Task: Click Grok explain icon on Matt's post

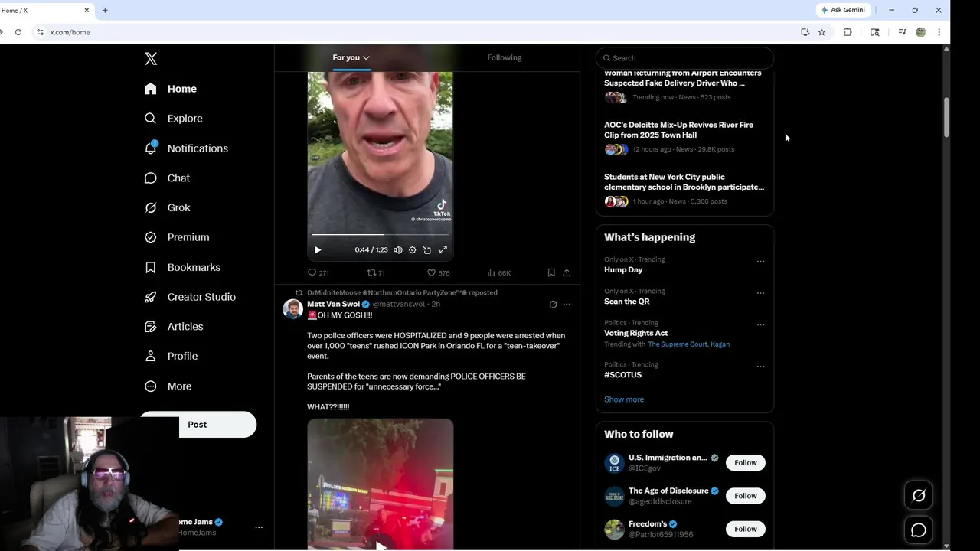Action: pyautogui.click(x=553, y=304)
